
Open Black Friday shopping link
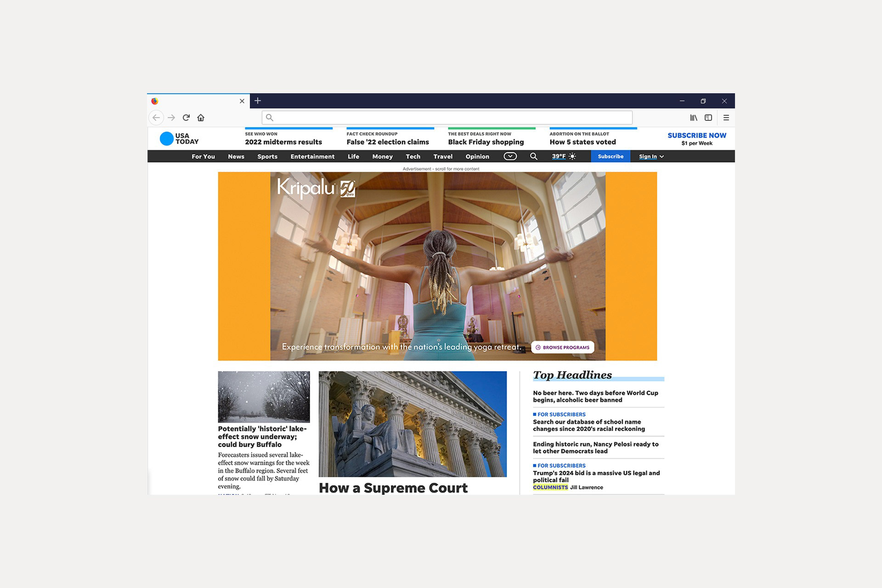[486, 142]
